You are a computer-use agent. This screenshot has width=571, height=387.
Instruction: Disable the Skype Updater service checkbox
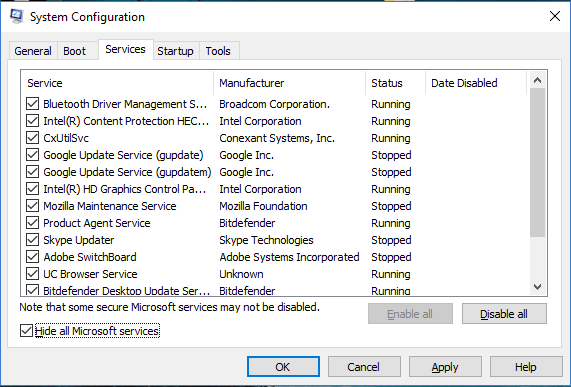(x=32, y=240)
